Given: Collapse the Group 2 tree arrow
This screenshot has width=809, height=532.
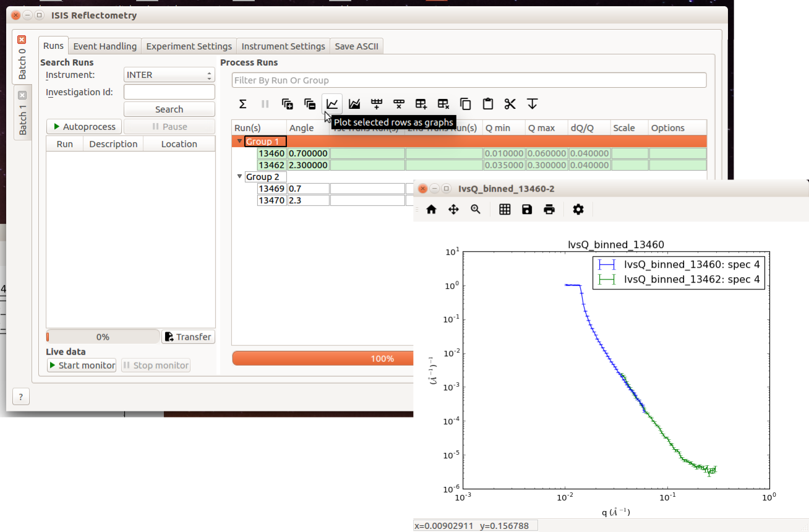Looking at the screenshot, I should coord(239,177).
